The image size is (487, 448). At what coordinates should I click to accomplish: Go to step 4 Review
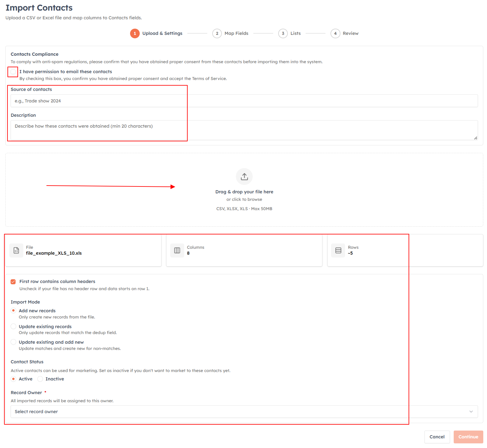tap(344, 33)
